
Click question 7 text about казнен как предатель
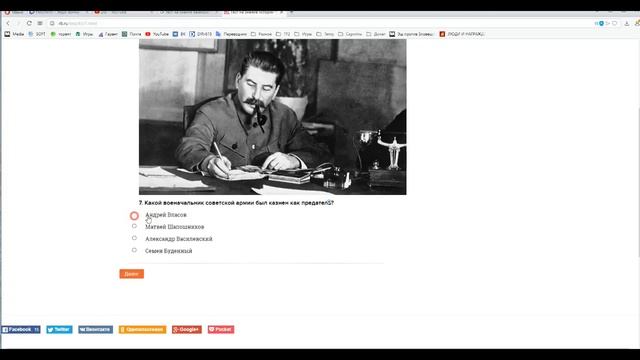236,203
